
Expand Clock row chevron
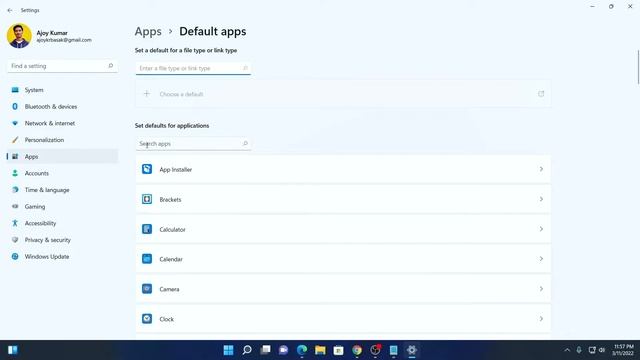(x=541, y=319)
